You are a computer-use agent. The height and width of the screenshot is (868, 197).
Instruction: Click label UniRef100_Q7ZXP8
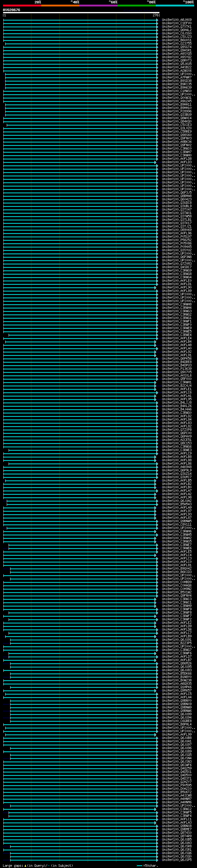coord(177,430)
